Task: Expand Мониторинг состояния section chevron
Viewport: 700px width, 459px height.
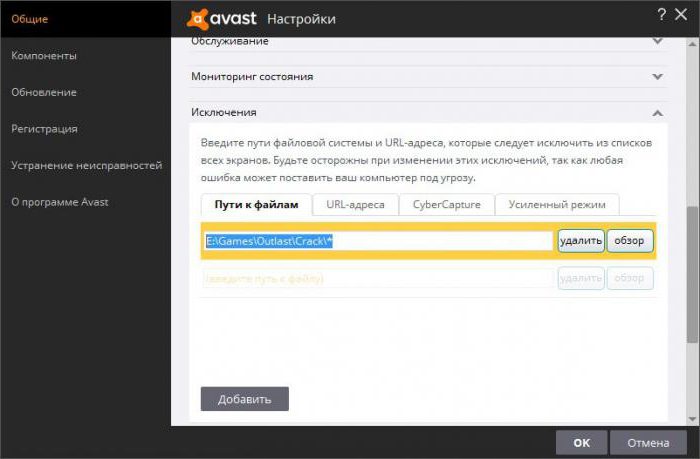Action: pos(657,77)
